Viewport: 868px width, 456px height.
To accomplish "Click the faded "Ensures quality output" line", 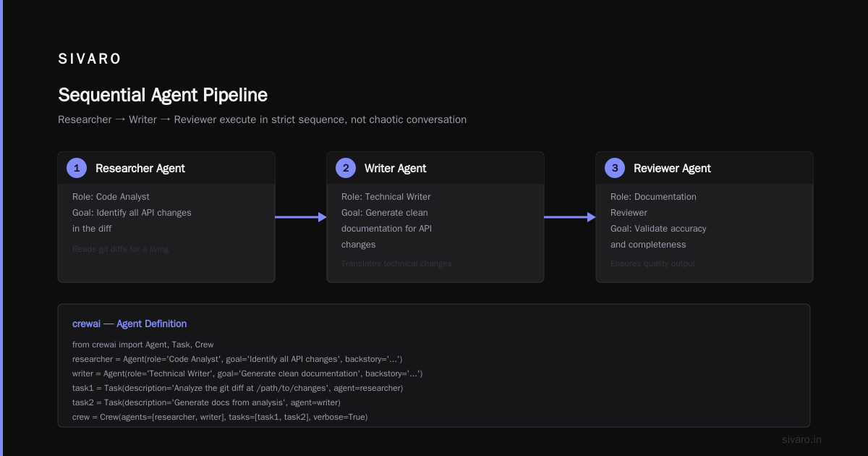I will pos(652,263).
